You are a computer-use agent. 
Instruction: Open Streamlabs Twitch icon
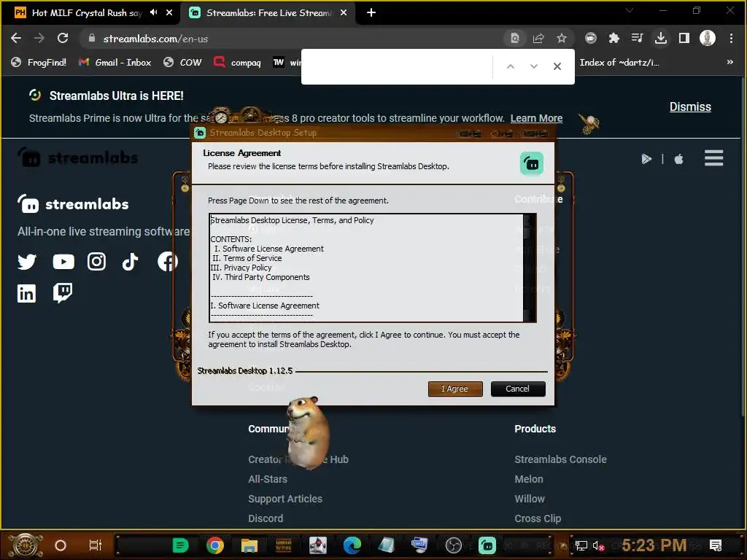click(63, 293)
